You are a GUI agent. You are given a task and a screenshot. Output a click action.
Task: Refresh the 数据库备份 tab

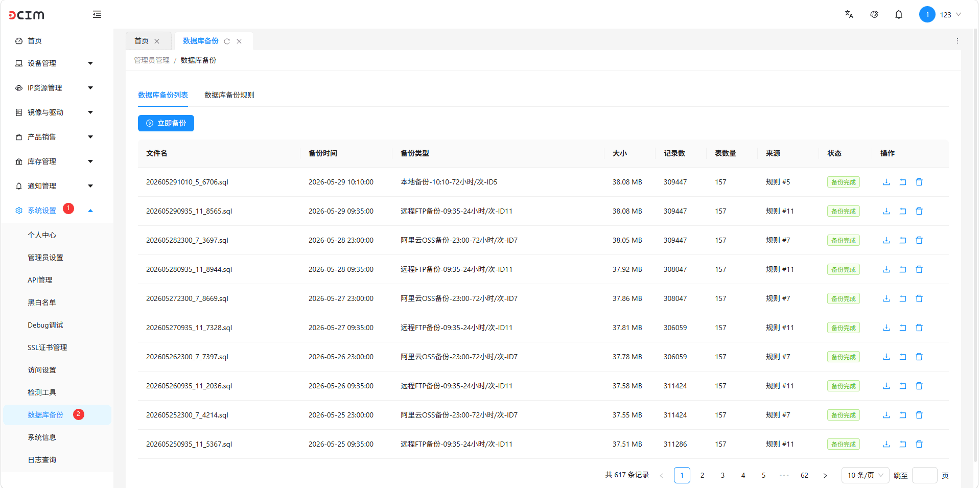coord(227,41)
